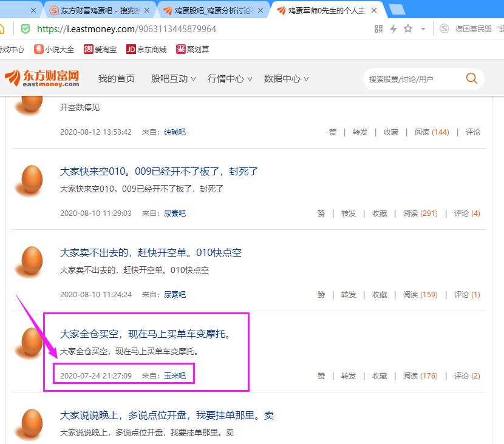Click 阅读 (176) read count
This screenshot has height=444, width=504.
(x=420, y=375)
